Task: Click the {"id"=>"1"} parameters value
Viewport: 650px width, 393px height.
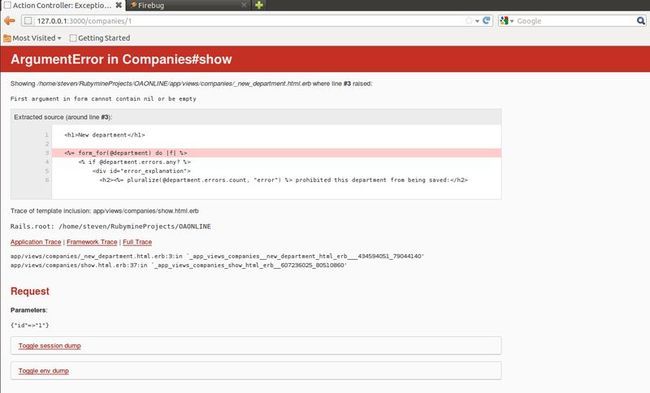Action: point(29,325)
